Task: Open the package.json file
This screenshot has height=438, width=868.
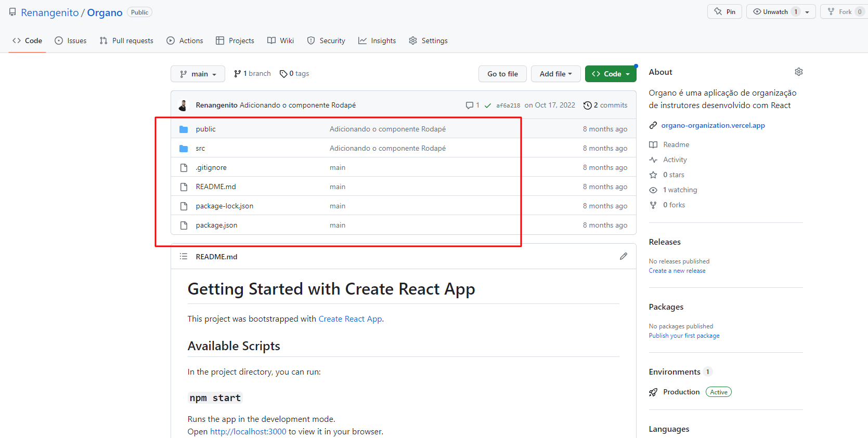Action: (x=216, y=225)
